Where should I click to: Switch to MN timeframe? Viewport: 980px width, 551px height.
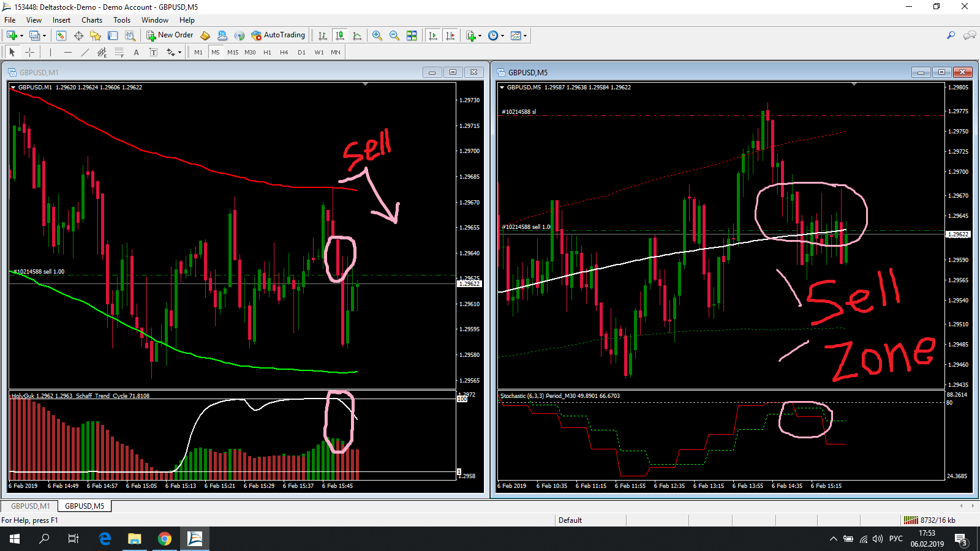[x=336, y=53]
